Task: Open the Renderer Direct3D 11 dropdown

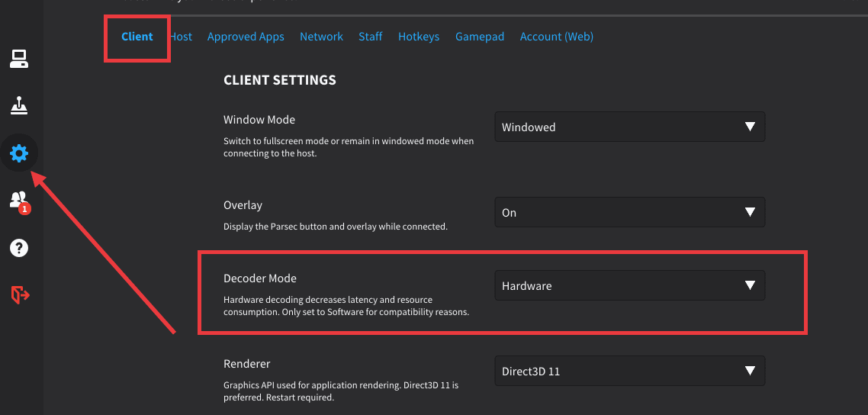Action: (629, 372)
